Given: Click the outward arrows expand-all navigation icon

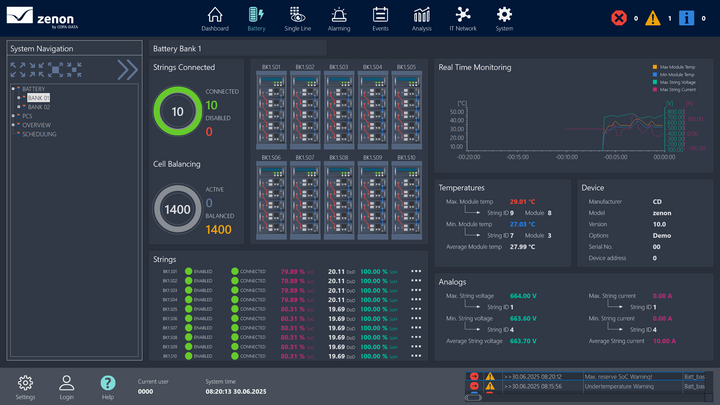Looking at the screenshot, I should 18,70.
